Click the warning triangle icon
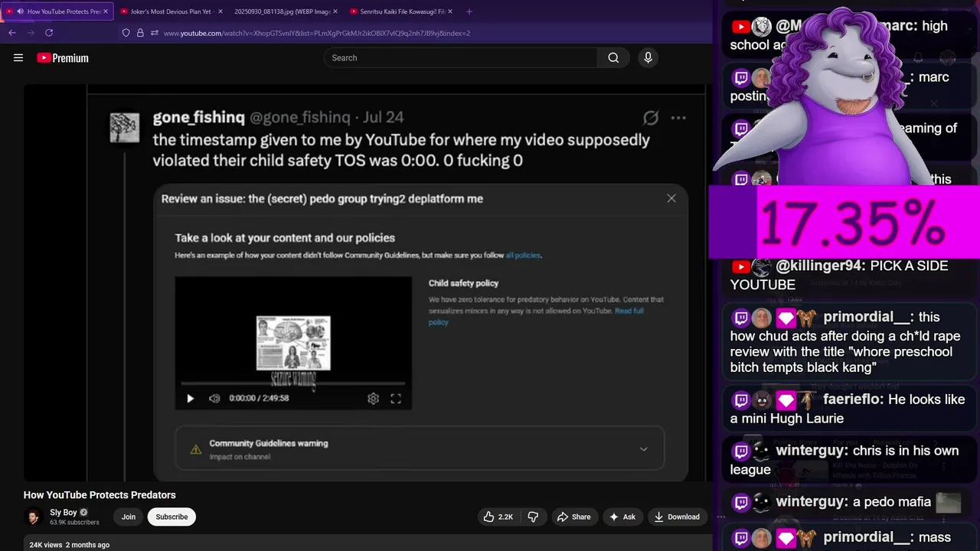The image size is (980, 551). [196, 449]
